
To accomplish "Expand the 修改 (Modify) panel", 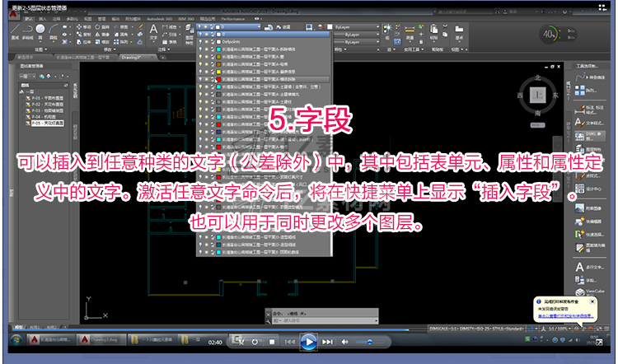I will pyautogui.click(x=109, y=49).
